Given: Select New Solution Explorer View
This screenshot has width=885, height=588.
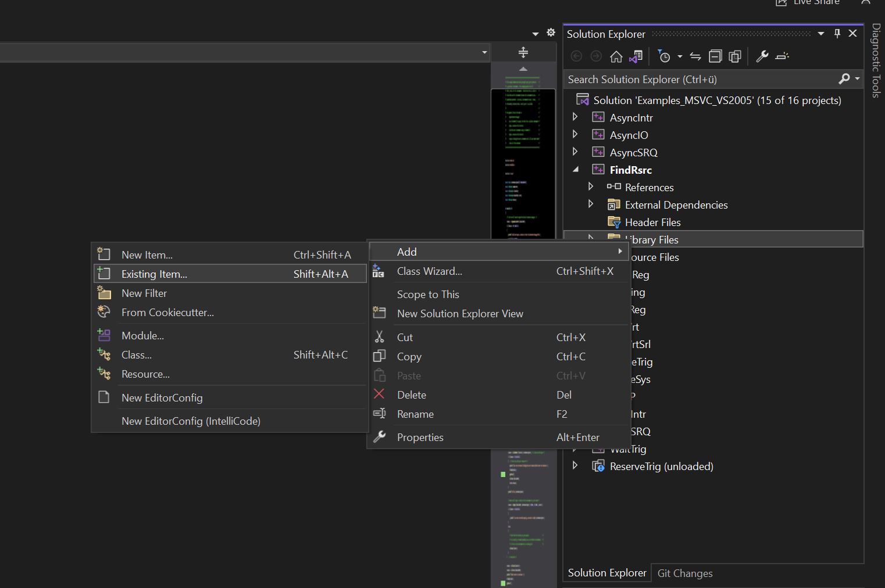Looking at the screenshot, I should (499, 313).
